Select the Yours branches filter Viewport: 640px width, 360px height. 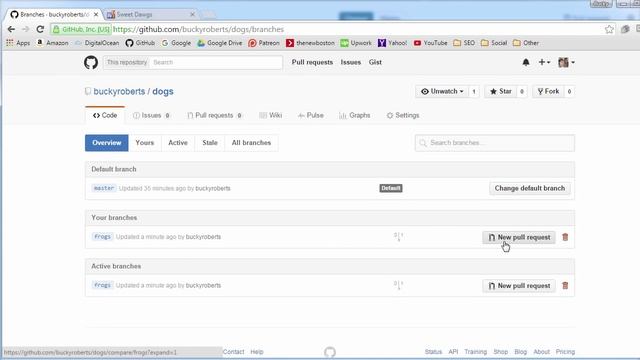click(x=145, y=143)
